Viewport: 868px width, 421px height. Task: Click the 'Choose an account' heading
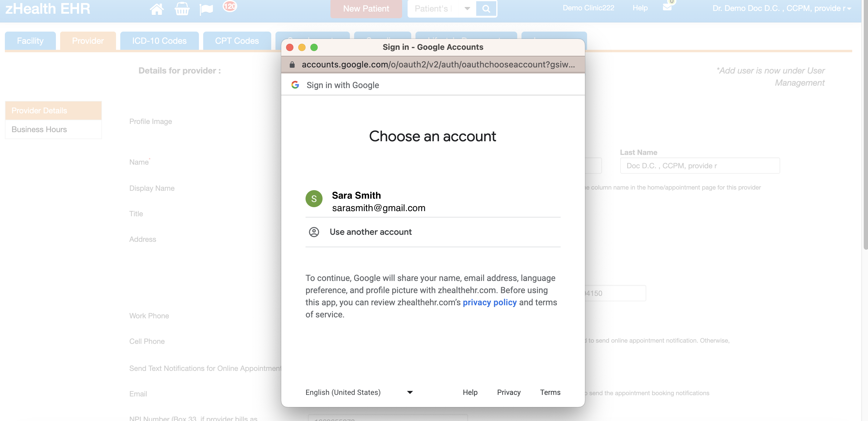click(x=432, y=136)
